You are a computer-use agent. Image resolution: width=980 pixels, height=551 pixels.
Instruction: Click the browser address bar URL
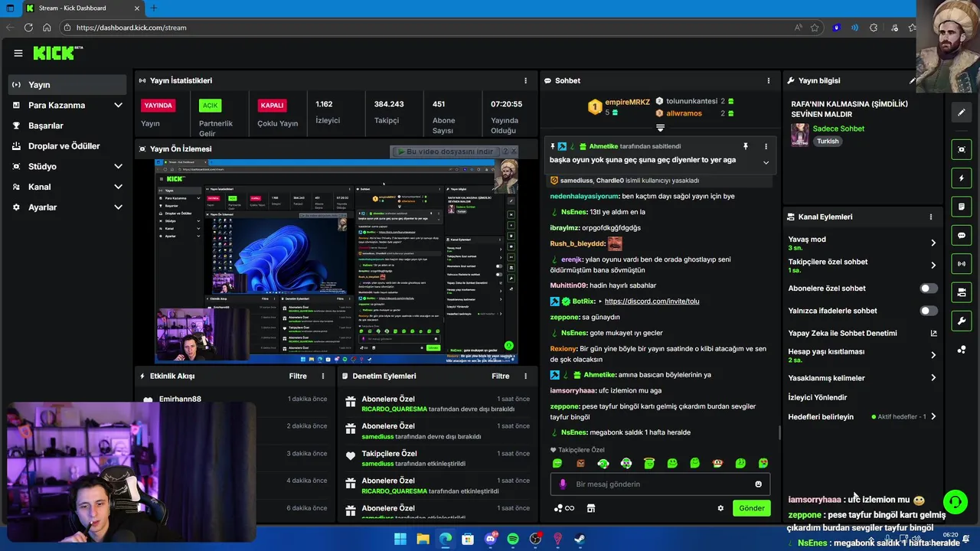pyautogui.click(x=131, y=28)
